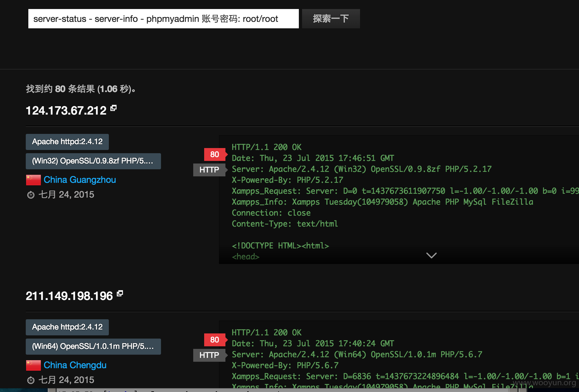The image size is (579, 392).
Task: Click 'Connection: close' line
Action: pyautogui.click(x=271, y=213)
